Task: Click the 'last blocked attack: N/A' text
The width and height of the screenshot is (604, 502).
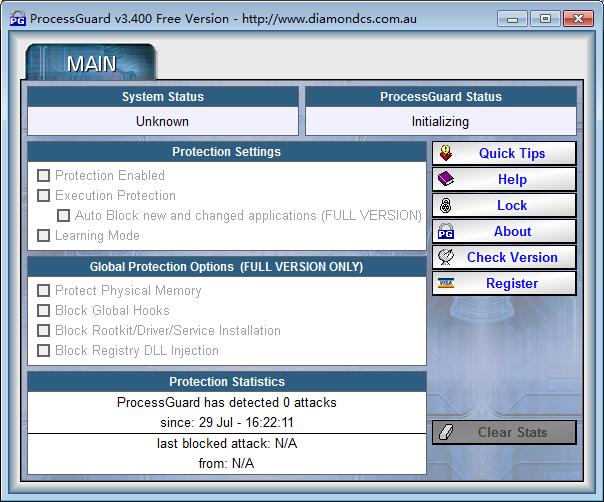Action: [227, 443]
